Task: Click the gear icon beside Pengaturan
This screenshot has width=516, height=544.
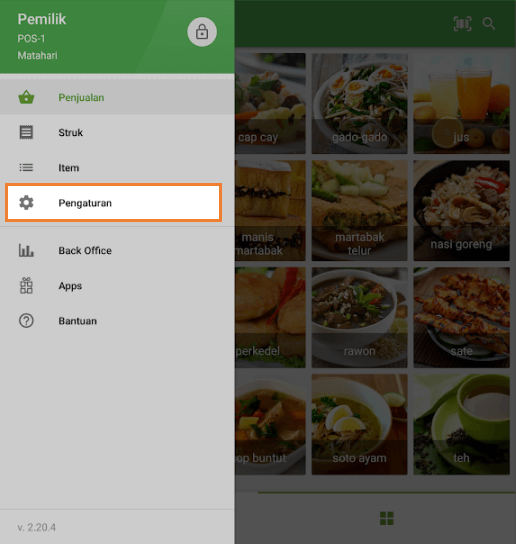Action: tap(26, 203)
